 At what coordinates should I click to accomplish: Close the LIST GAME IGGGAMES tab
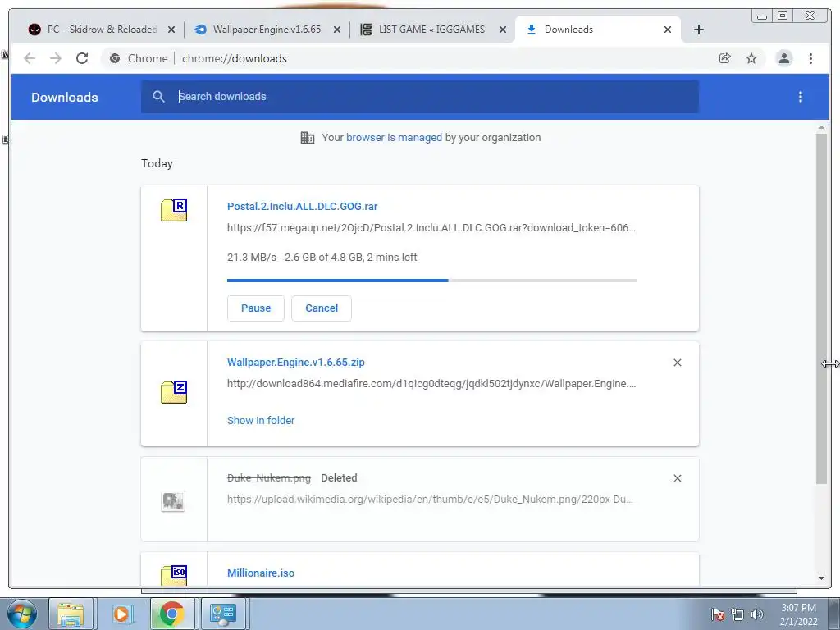[503, 30]
